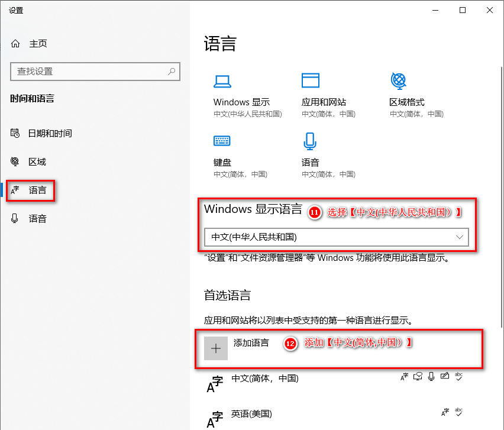The width and height of the screenshot is (504, 430).
Task: Focus the 查找设置 search field
Action: point(95,72)
